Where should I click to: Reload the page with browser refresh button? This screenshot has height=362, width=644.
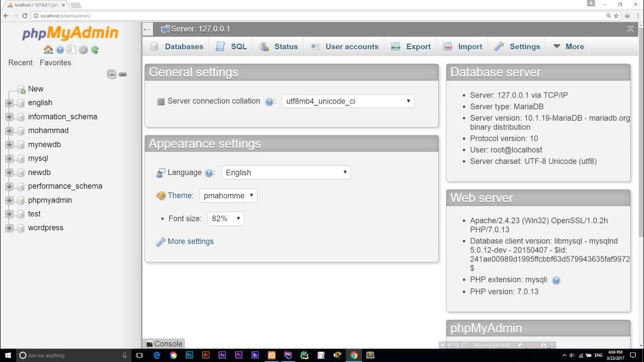[x=25, y=16]
